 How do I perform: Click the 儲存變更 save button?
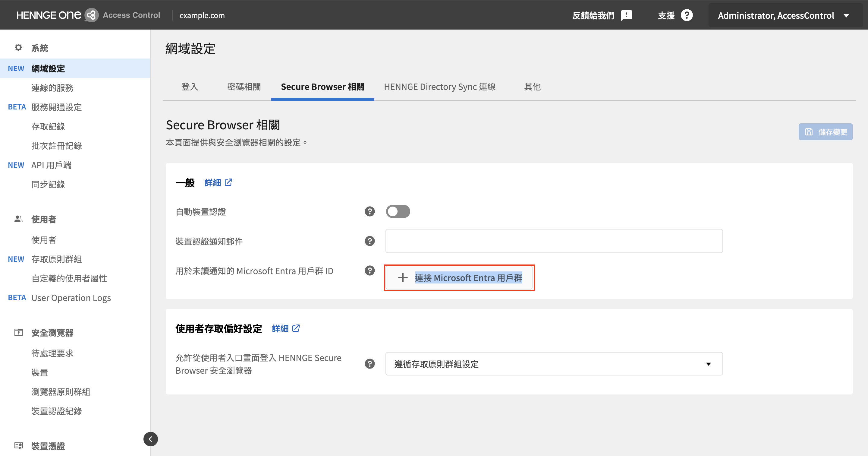click(x=826, y=131)
